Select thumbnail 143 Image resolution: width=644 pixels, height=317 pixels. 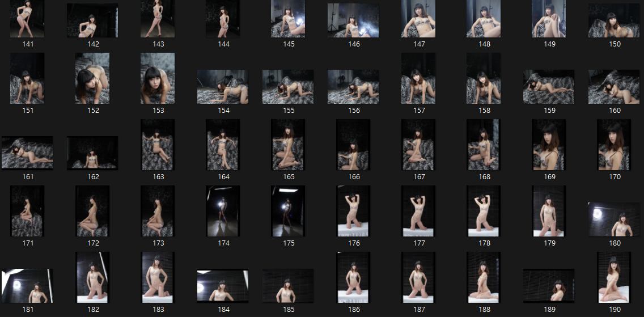pyautogui.click(x=158, y=19)
